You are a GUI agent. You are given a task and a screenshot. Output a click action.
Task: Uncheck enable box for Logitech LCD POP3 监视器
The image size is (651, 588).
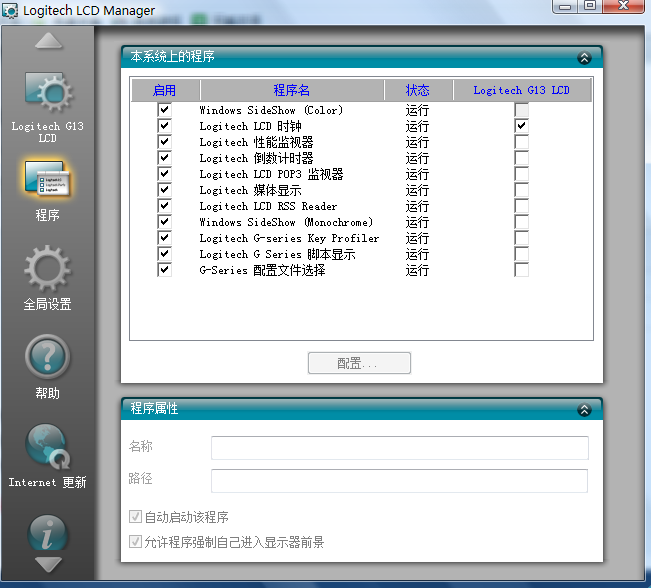(x=164, y=174)
